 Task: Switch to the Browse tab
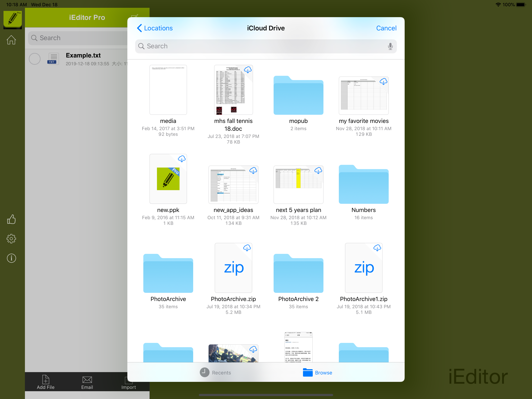pyautogui.click(x=317, y=372)
